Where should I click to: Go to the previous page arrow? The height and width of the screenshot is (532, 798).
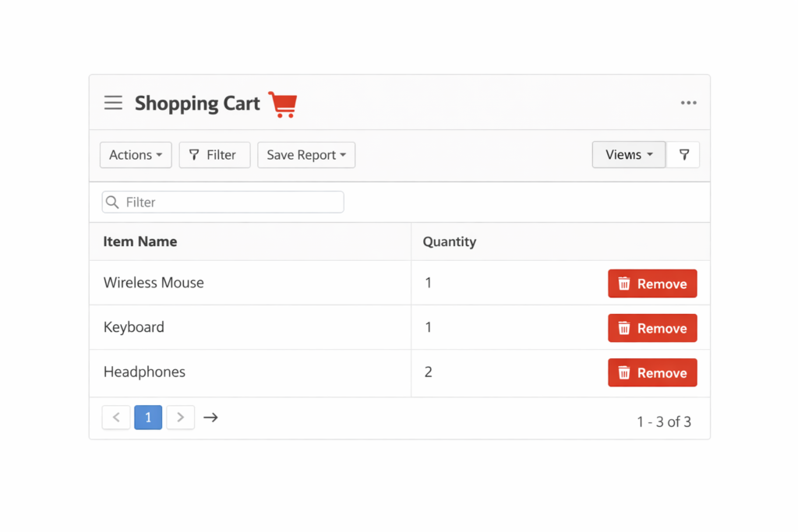[116, 417]
